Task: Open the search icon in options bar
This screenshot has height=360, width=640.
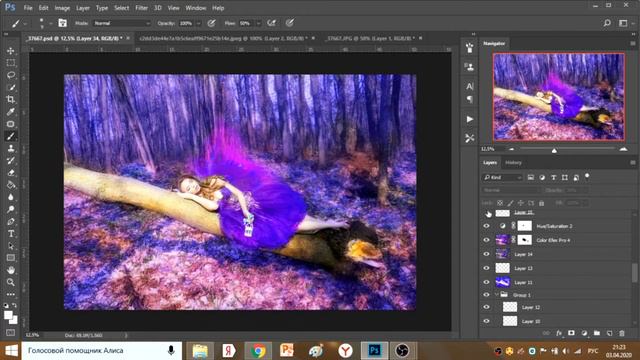Action: 607,23
